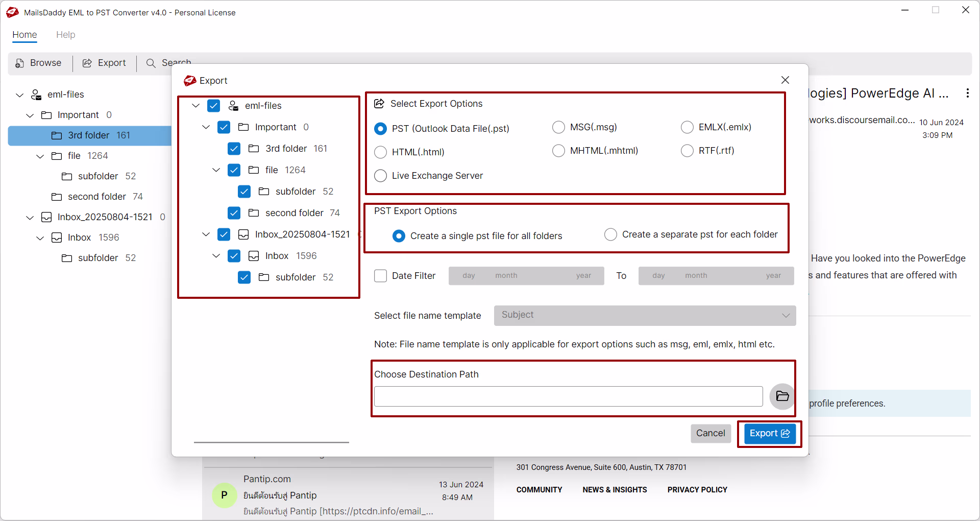The width and height of the screenshot is (980, 521).
Task: Click the Date Filter To date field
Action: click(716, 276)
